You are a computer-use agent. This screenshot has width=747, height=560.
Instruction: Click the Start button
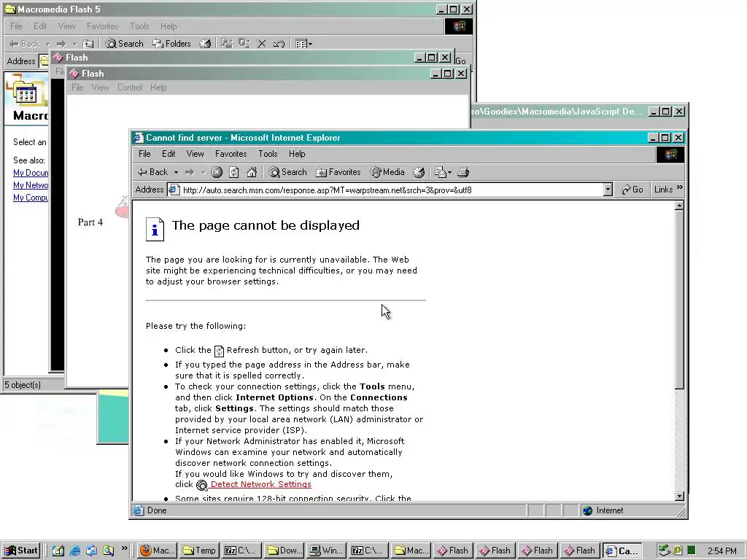(x=20, y=551)
